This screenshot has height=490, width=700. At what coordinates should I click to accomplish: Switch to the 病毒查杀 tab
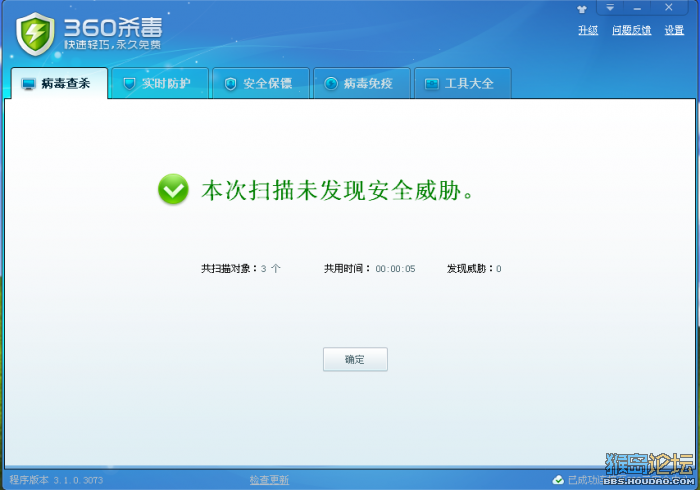[x=59, y=83]
